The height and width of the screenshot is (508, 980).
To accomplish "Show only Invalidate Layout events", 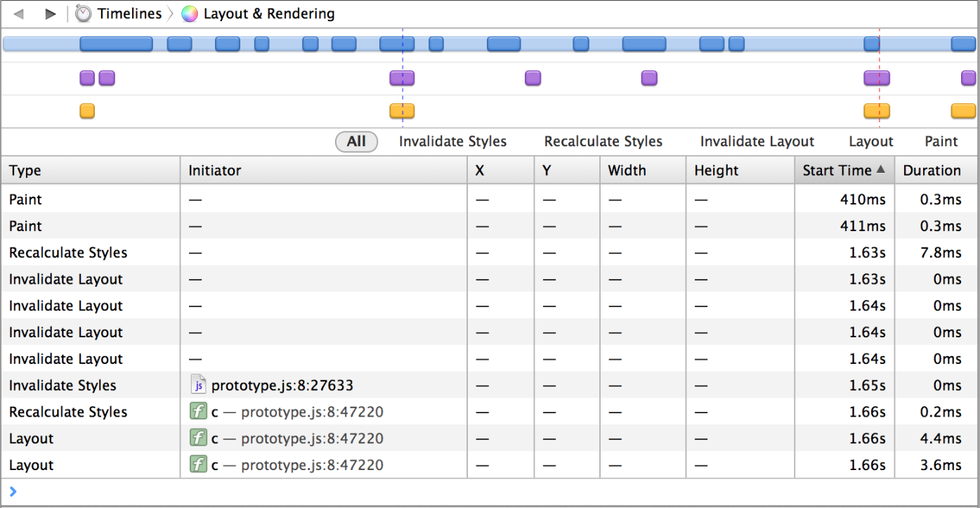I will click(757, 141).
